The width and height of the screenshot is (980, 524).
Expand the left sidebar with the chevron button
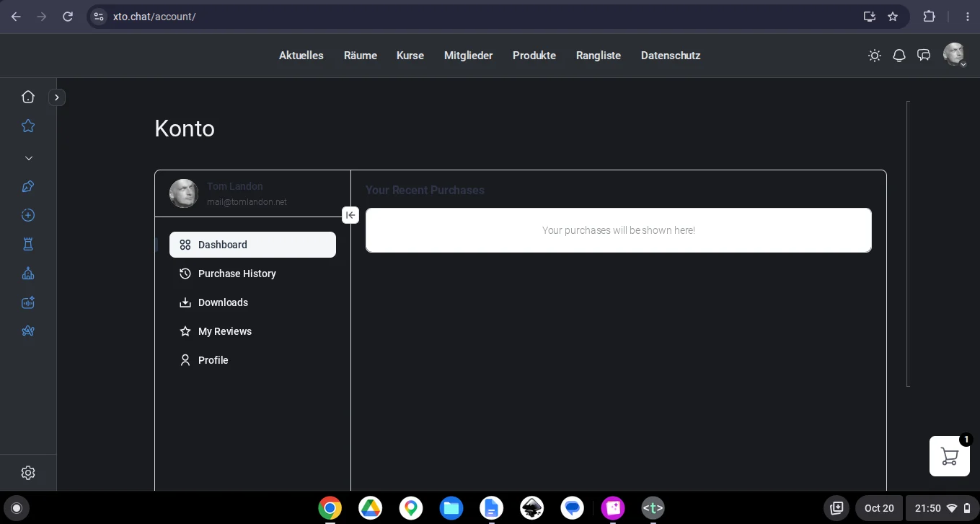[57, 97]
